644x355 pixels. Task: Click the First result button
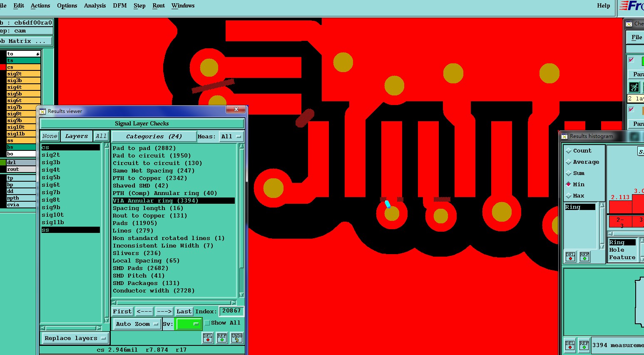pos(122,311)
